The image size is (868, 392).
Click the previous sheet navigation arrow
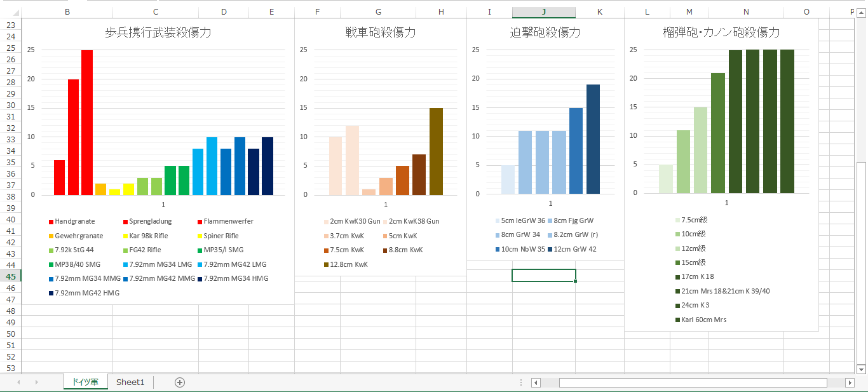[18, 382]
